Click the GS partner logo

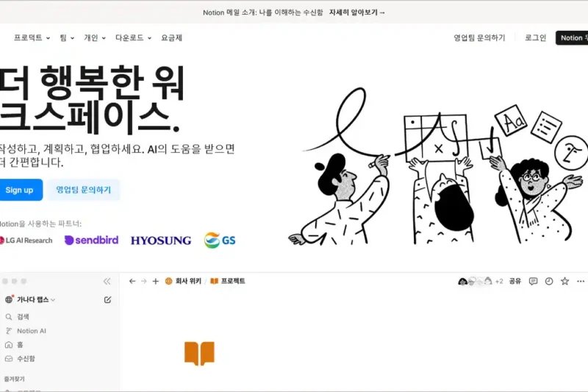click(x=220, y=240)
